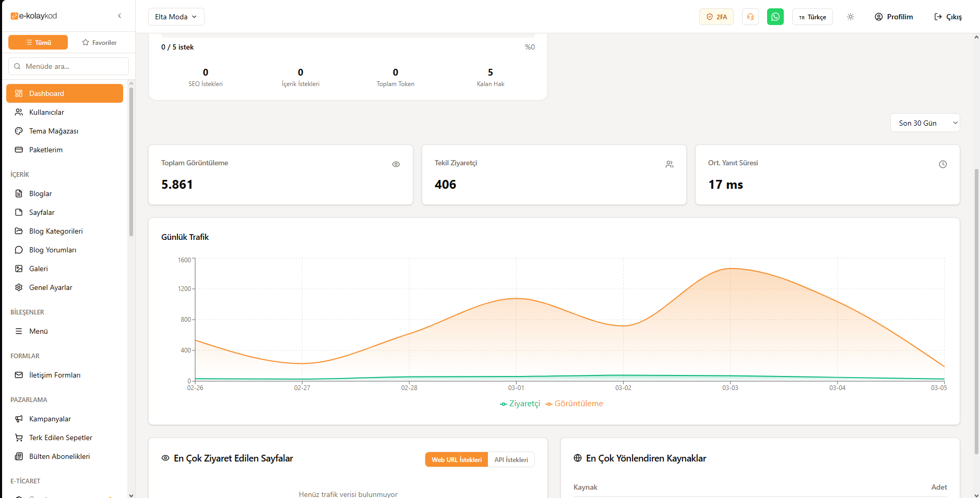Open the Profilim user page
The height and width of the screenshot is (498, 980).
pyautogui.click(x=893, y=17)
